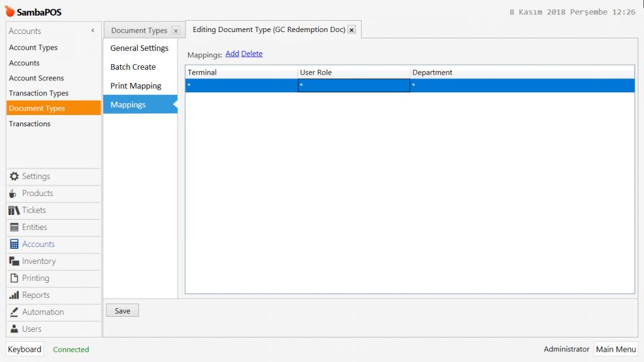644x362 pixels.
Task: Select the Print Mapping section
Action: click(136, 86)
